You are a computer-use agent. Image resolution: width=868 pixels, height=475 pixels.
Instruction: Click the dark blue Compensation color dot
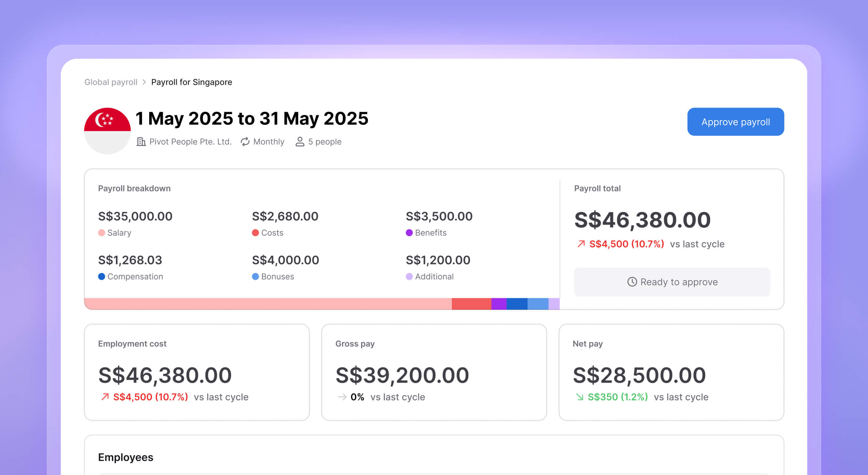101,277
